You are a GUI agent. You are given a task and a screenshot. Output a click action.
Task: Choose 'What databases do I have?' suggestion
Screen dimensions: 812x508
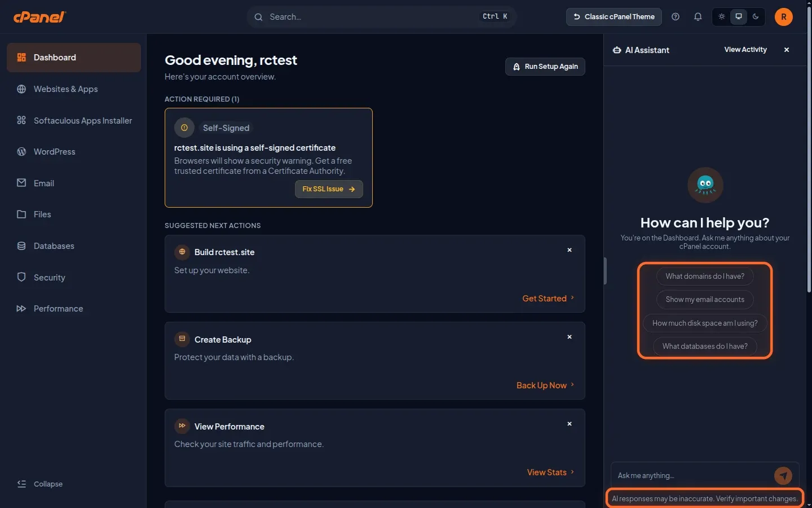point(705,347)
